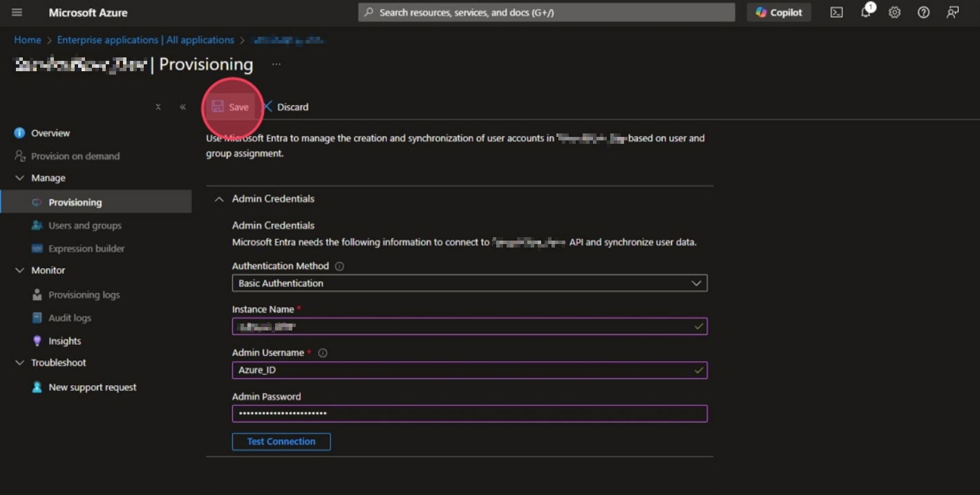Image resolution: width=980 pixels, height=495 pixels.
Task: Click the Test Connection button
Action: 281,441
